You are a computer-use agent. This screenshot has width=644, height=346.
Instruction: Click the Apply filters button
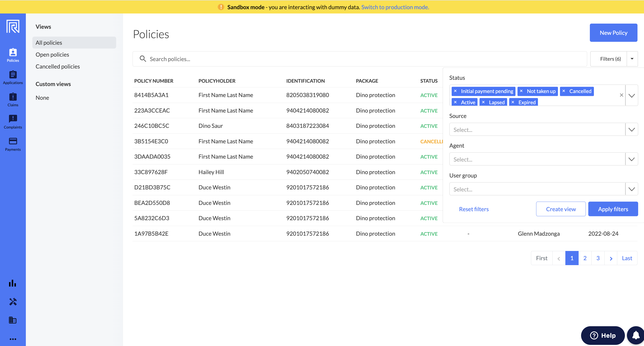pyautogui.click(x=613, y=209)
